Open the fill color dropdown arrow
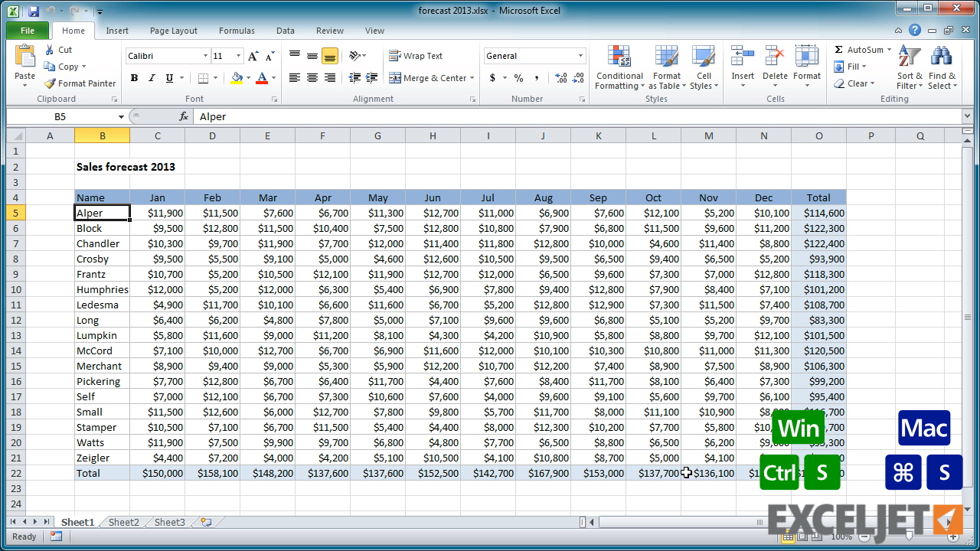This screenshot has width=980, height=551. [248, 78]
